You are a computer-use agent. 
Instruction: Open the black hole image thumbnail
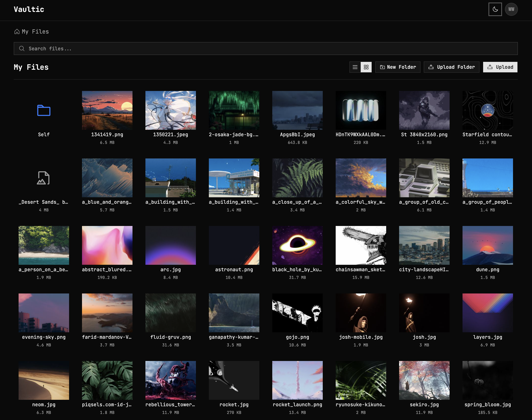point(297,245)
